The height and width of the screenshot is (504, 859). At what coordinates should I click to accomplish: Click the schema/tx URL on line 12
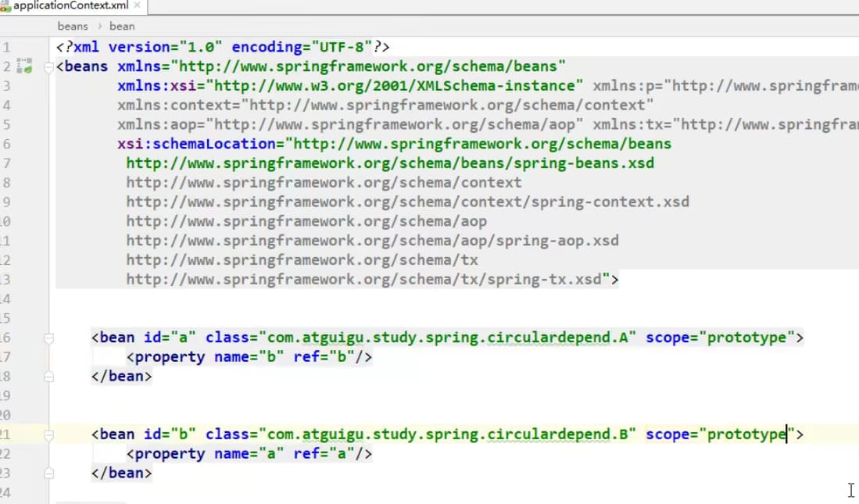click(x=302, y=260)
